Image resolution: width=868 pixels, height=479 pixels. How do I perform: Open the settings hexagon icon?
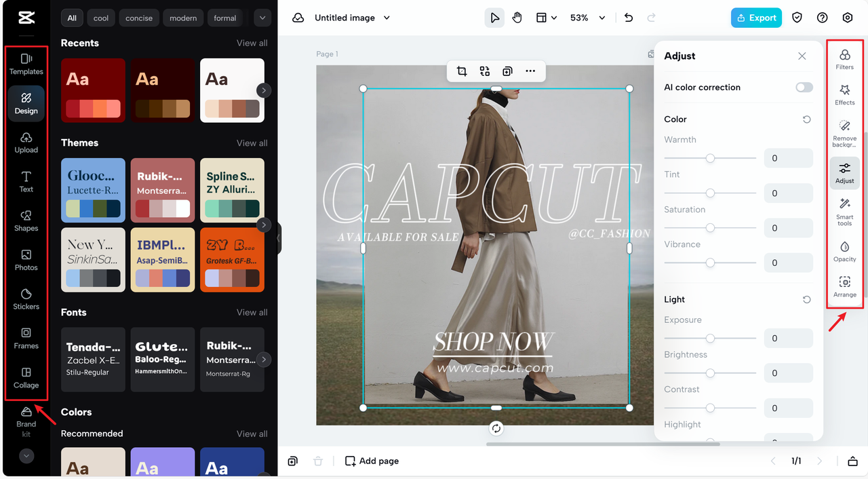tap(848, 18)
